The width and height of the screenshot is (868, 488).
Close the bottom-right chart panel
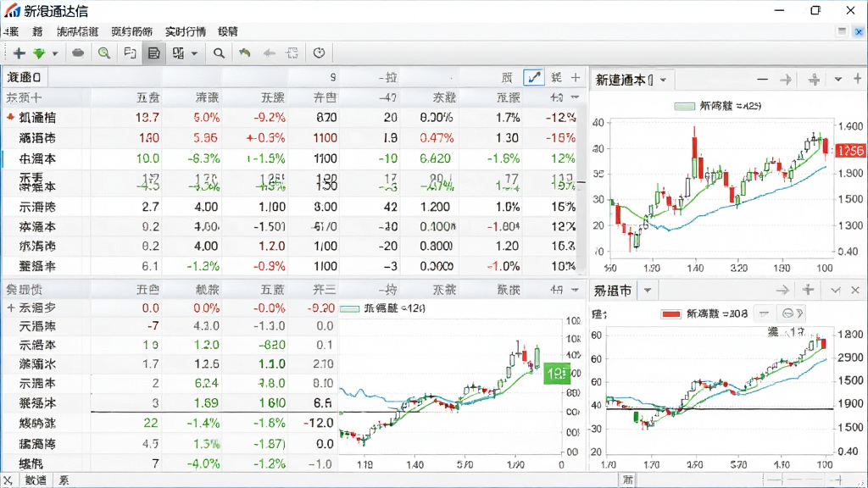click(855, 290)
